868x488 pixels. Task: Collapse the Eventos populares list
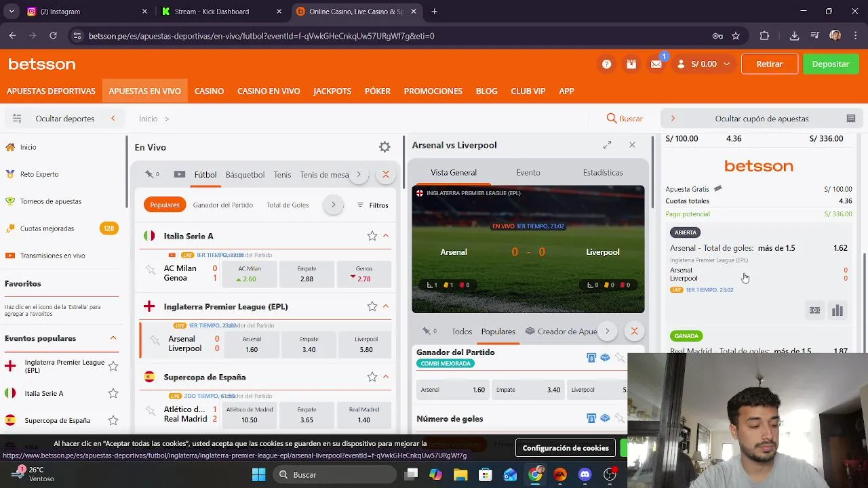pos(113,338)
